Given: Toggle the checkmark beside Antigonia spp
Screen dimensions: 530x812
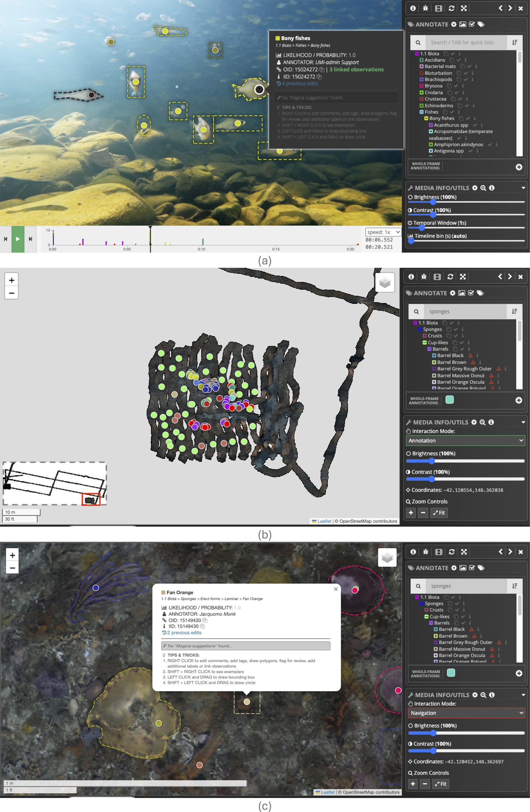Looking at the screenshot, I should pos(470,151).
